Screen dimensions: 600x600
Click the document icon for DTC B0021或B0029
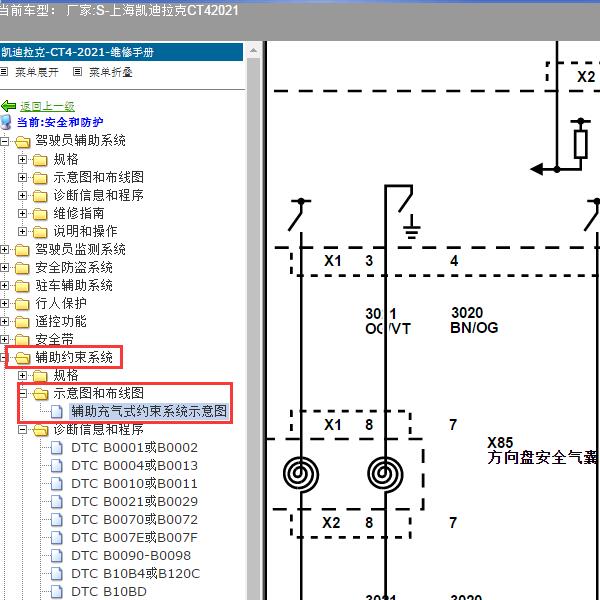[57, 501]
